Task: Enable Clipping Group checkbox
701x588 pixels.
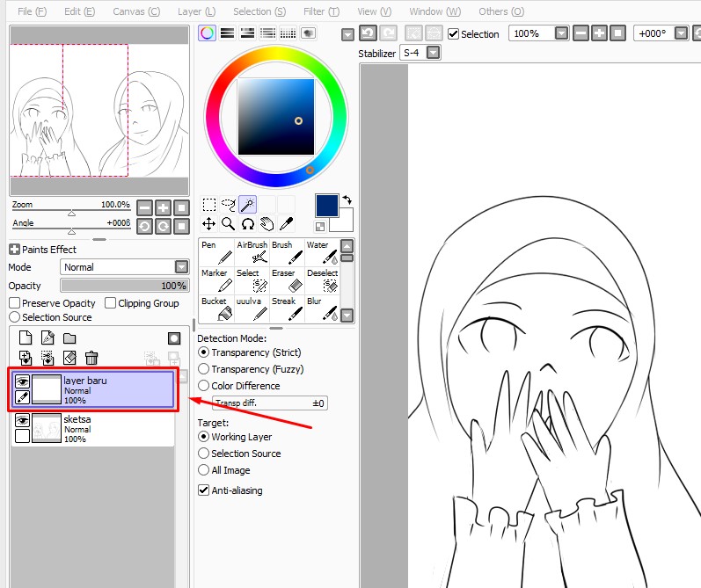Action: point(110,303)
